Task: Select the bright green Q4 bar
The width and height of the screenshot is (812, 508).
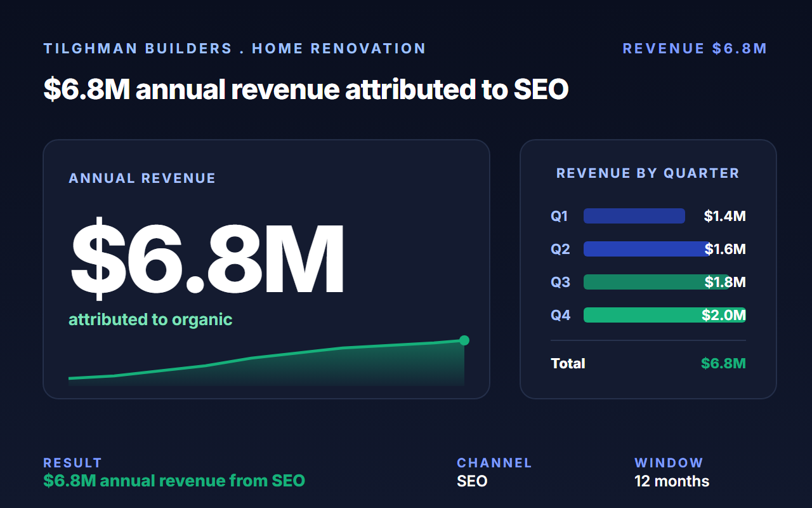Action: click(665, 315)
